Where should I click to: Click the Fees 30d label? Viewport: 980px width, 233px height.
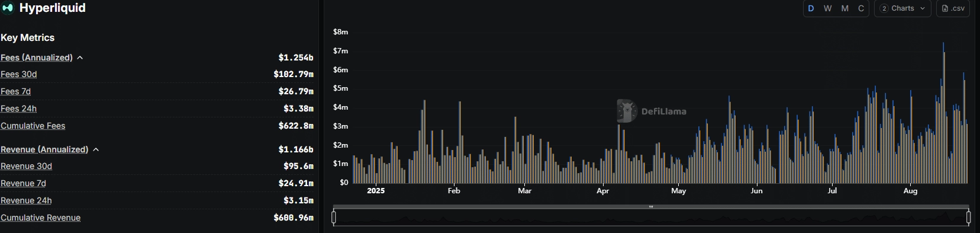(19, 74)
